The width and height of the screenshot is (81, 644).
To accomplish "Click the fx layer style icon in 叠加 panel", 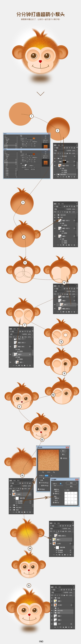I will (57, 555).
